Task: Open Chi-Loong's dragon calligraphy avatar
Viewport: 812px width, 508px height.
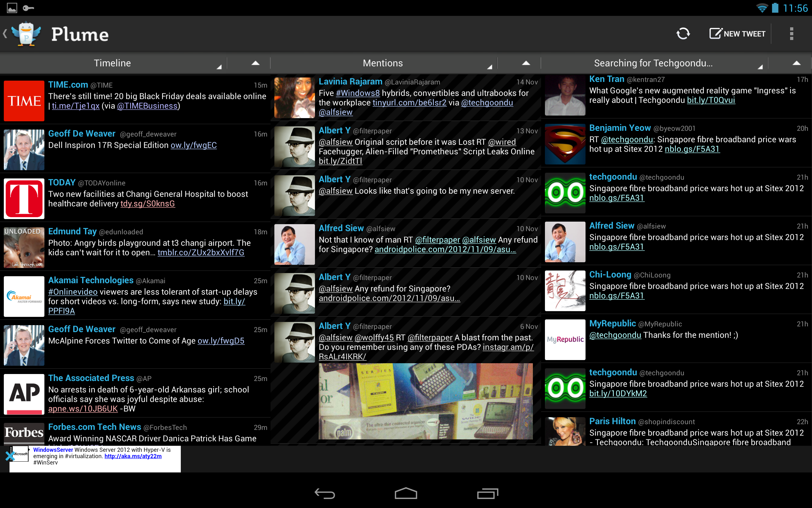Action: click(565, 291)
